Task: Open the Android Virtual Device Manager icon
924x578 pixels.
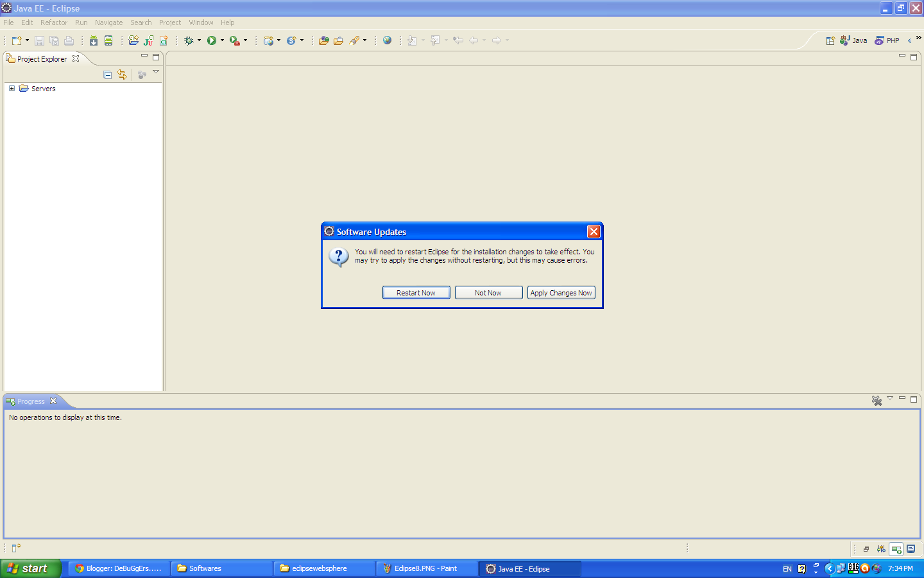Action: (x=108, y=40)
